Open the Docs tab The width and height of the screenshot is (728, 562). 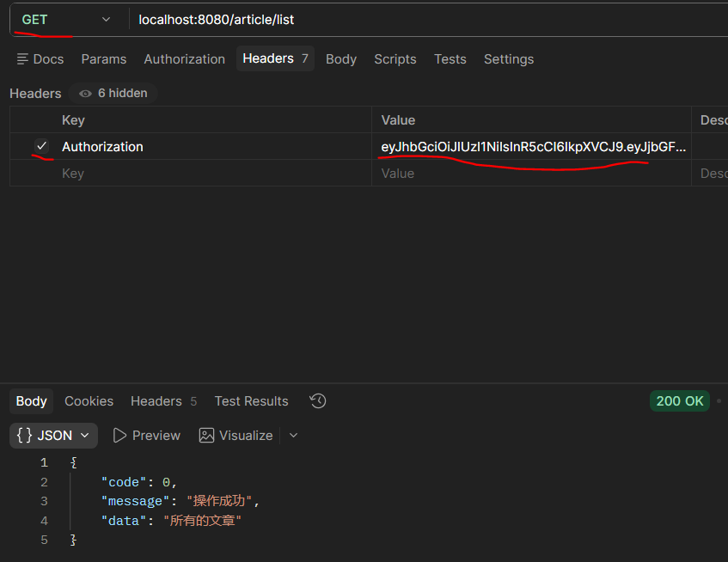coord(40,59)
